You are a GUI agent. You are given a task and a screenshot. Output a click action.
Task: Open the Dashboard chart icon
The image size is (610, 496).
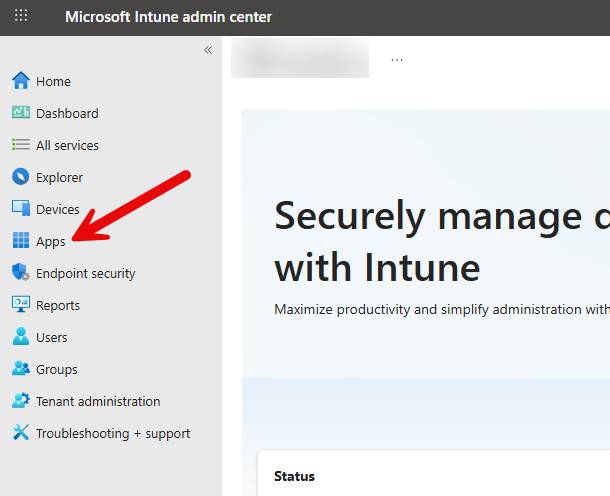coord(21,113)
